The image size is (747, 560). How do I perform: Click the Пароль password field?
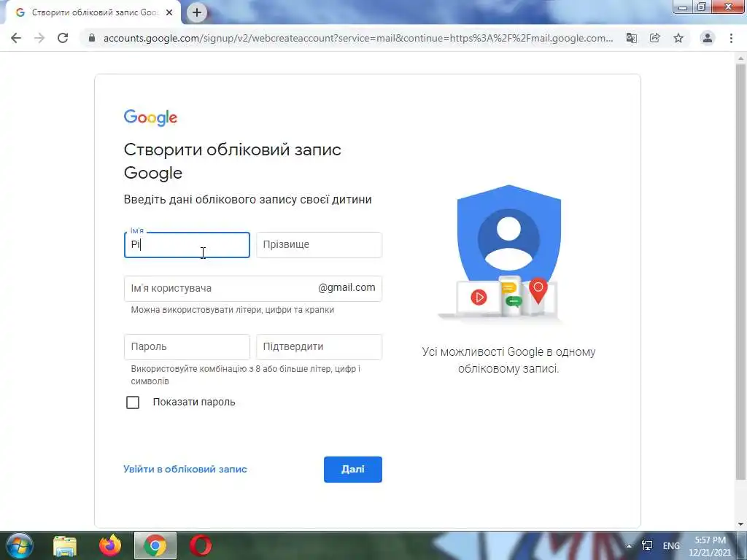187,346
